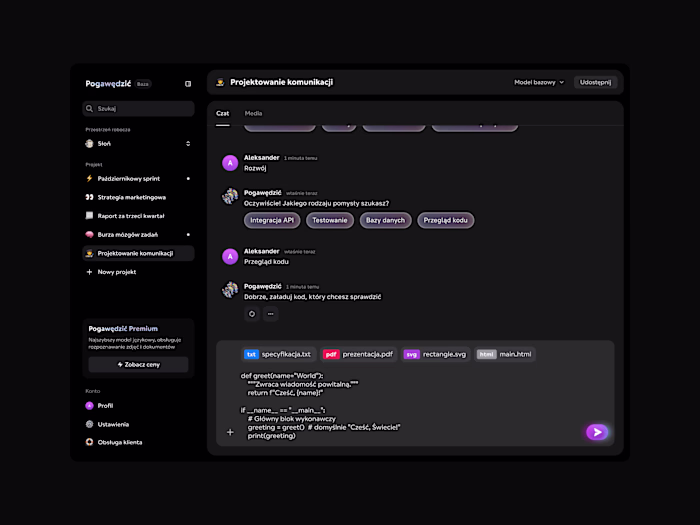The image size is (700, 525).
Task: Click the unread dot on Burza mózgów zadań
Action: (x=188, y=234)
